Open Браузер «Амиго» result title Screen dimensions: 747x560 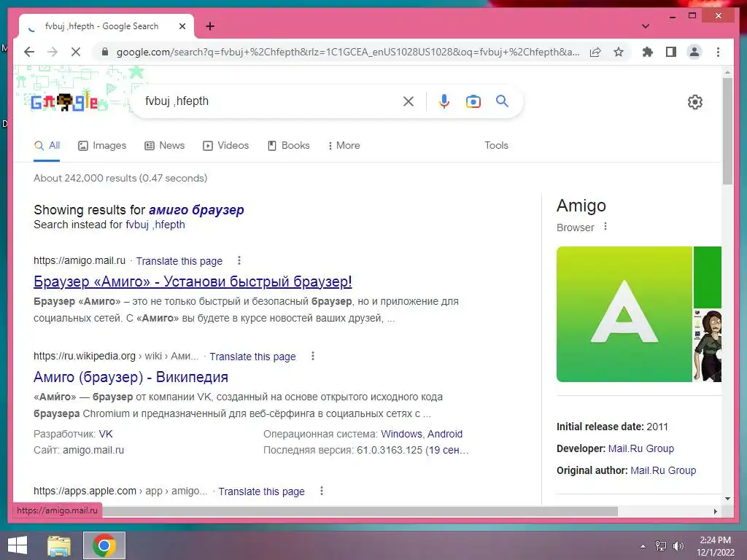click(193, 281)
